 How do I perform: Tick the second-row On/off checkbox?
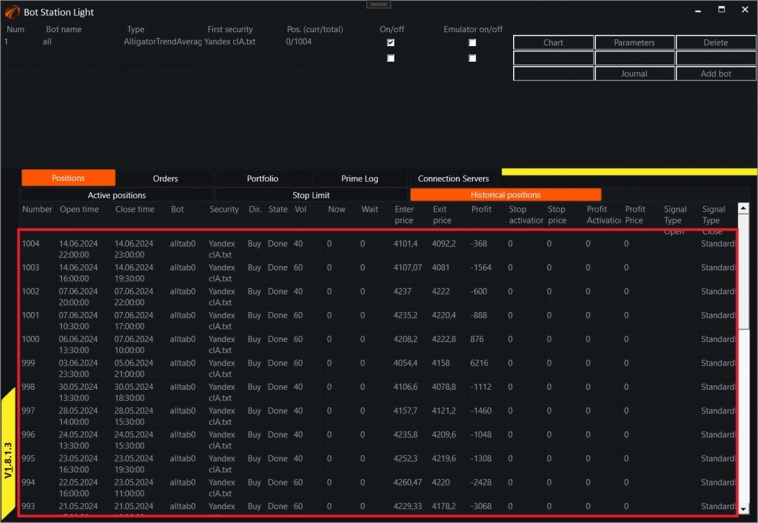[x=390, y=58]
